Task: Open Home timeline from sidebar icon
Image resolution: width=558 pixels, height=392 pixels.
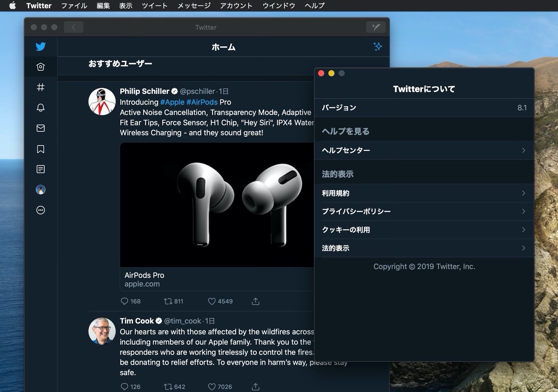Action: pos(41,67)
